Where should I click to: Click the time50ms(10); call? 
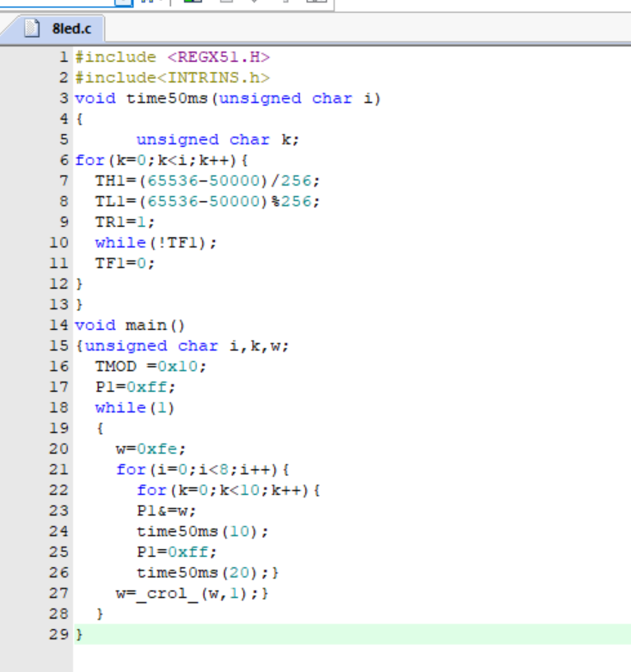pos(202,531)
